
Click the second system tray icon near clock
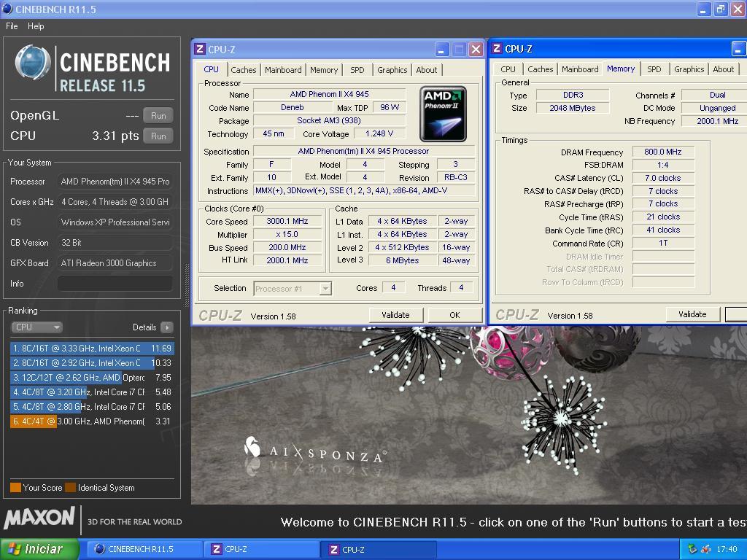pos(706,549)
